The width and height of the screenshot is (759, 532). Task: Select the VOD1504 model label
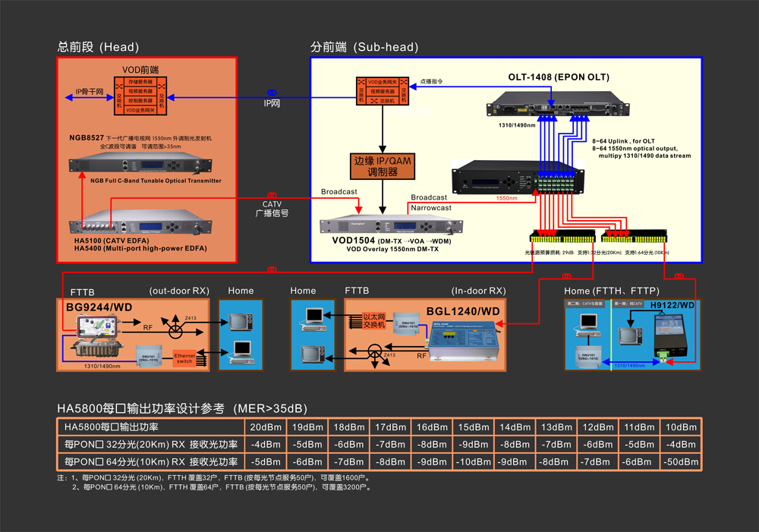point(354,240)
